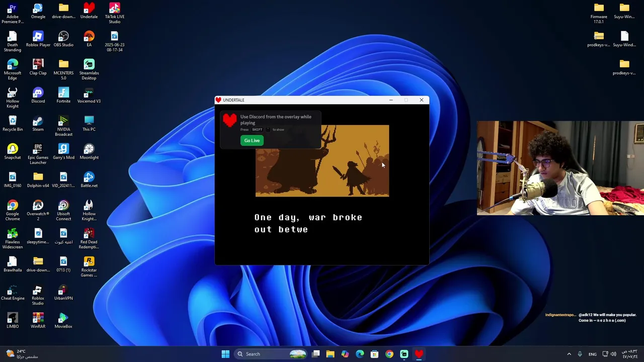
Task: Click the Go Live button in Discord overlay
Action: [252, 140]
